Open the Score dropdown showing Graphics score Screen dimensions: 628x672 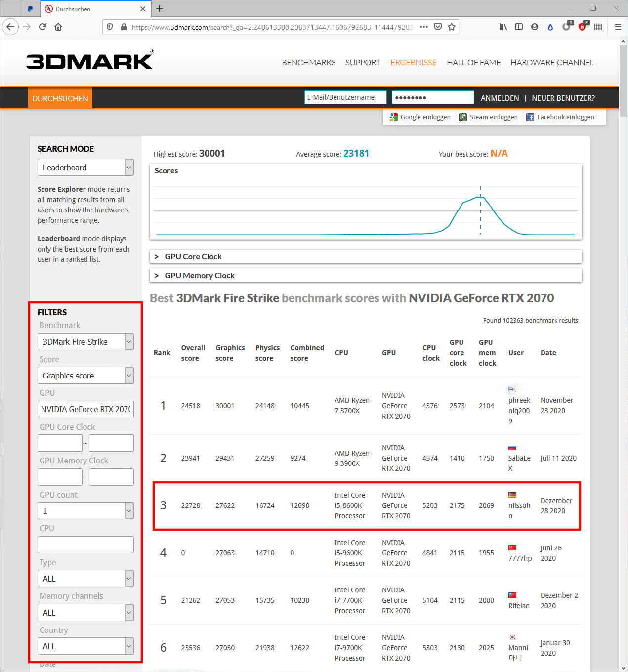point(85,376)
